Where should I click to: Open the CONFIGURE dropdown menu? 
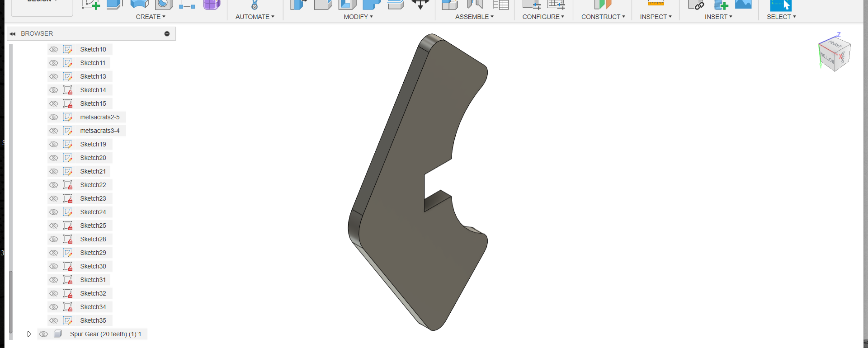[x=543, y=17]
